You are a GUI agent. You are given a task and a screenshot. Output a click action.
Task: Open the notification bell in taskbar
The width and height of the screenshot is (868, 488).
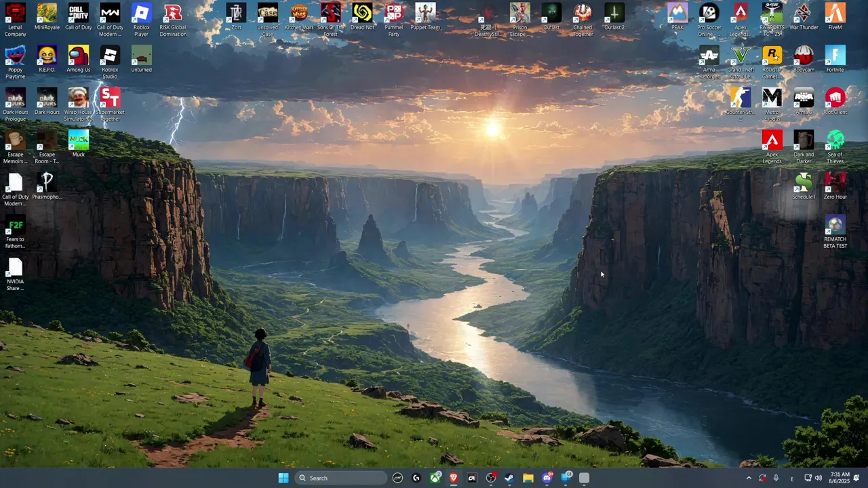pyautogui.click(x=857, y=478)
